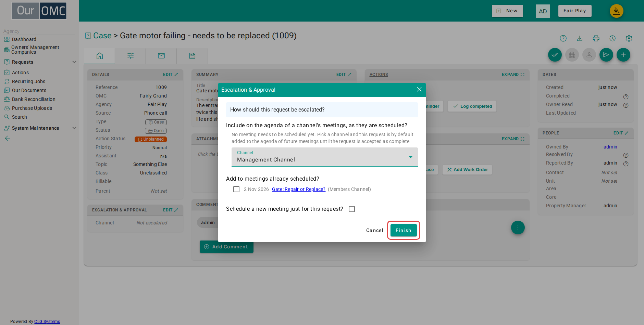Open the Channel dropdown (Management Channel)
The width and height of the screenshot is (644, 325).
pos(325,157)
